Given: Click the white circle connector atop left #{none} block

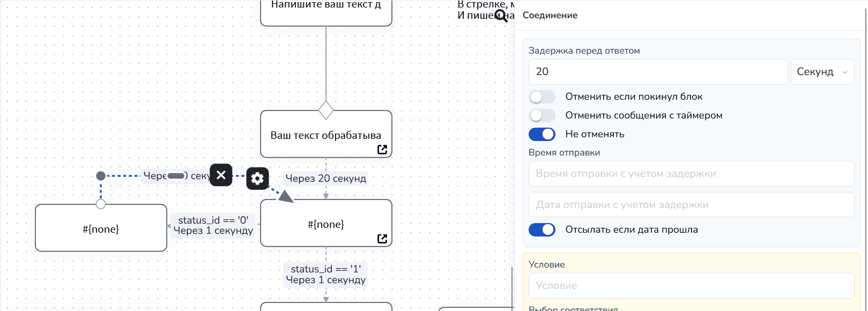Looking at the screenshot, I should (101, 204).
